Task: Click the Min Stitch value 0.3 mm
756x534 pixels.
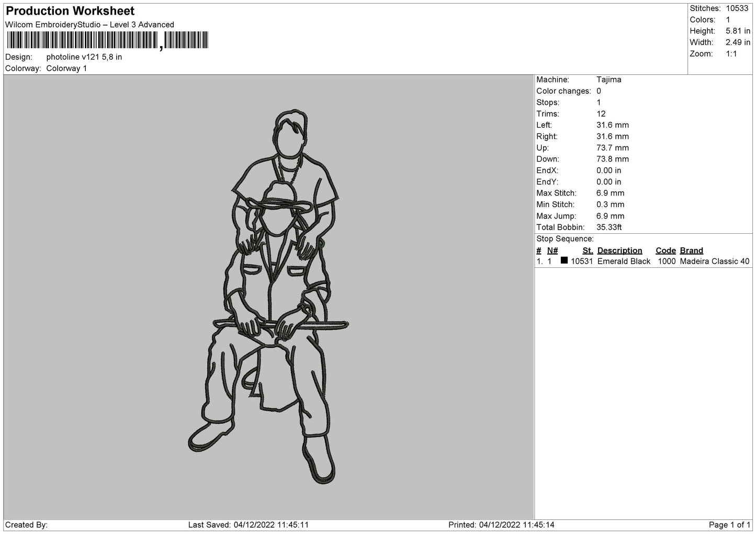Action: point(611,204)
